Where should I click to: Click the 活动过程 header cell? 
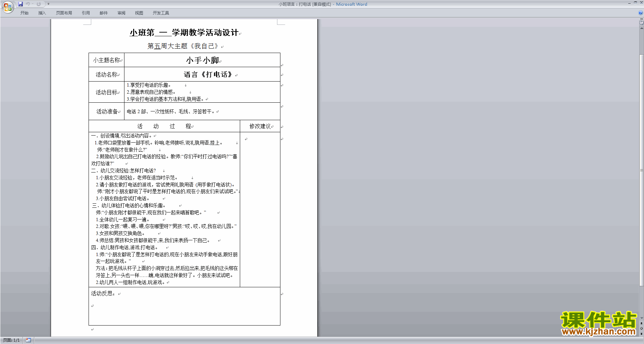[x=164, y=126]
